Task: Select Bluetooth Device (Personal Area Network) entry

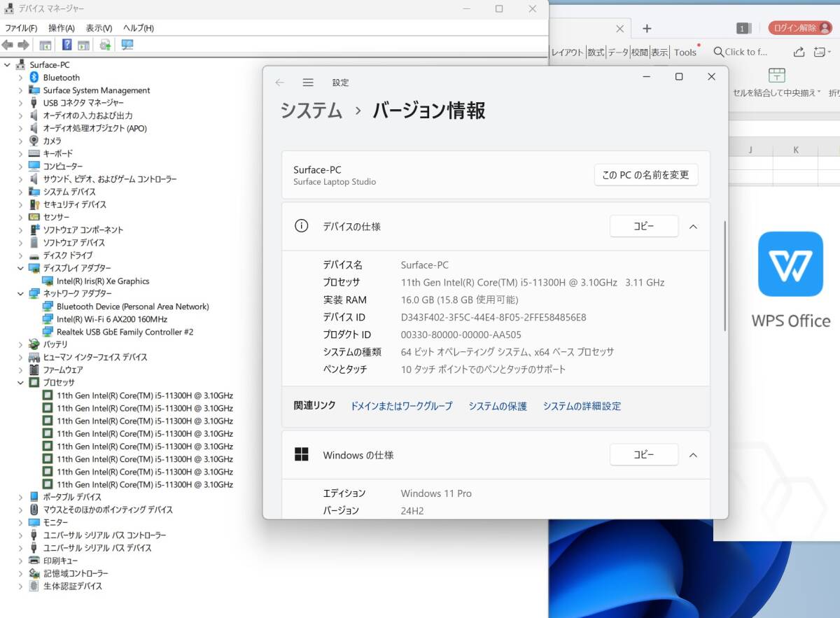Action: [133, 307]
